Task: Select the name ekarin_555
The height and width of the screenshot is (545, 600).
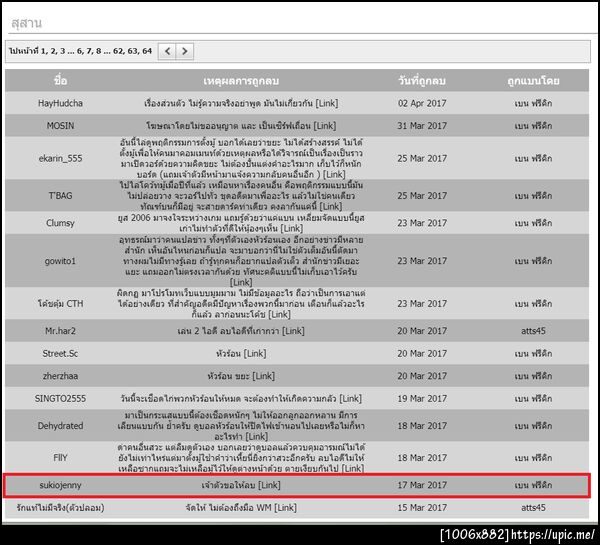Action: click(x=60, y=158)
